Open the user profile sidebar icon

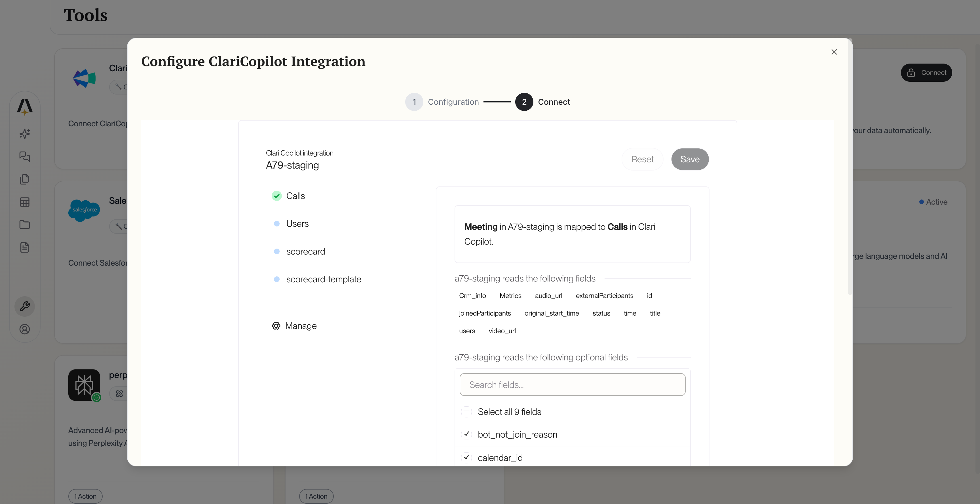(x=25, y=329)
